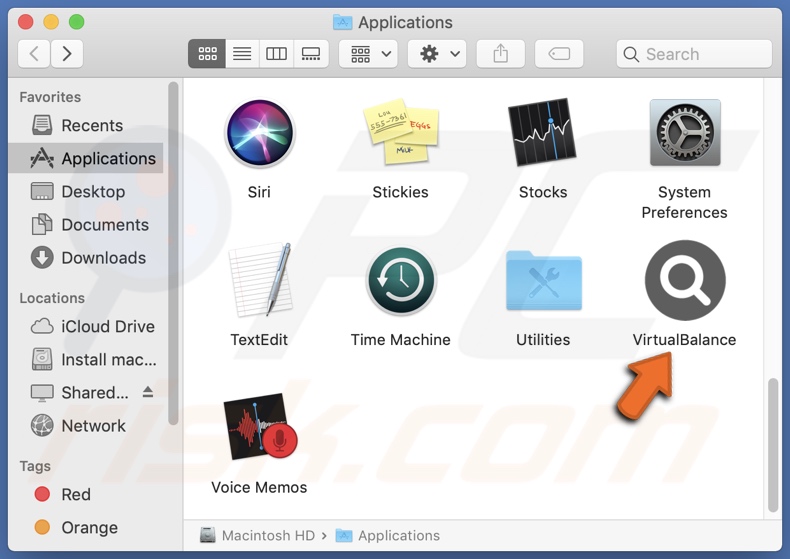Click the Share toolbar button

click(x=501, y=53)
